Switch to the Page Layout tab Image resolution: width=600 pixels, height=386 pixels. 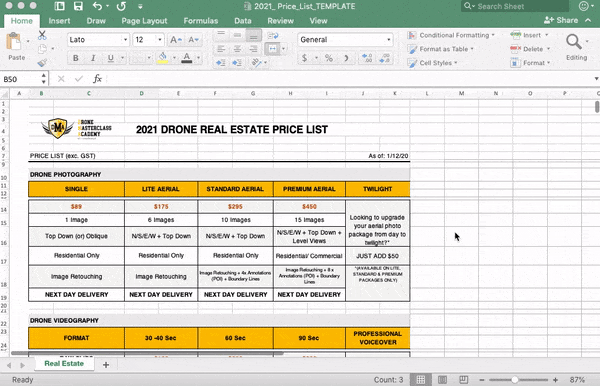pos(144,21)
